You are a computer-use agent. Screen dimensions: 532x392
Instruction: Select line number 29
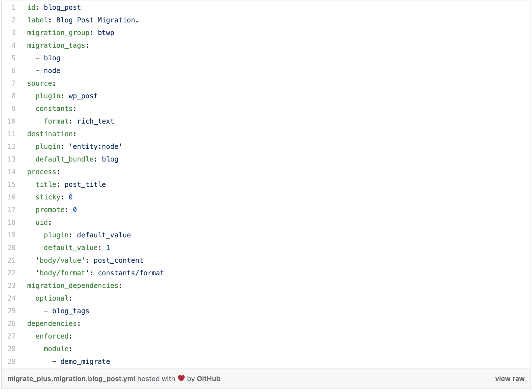(12, 362)
